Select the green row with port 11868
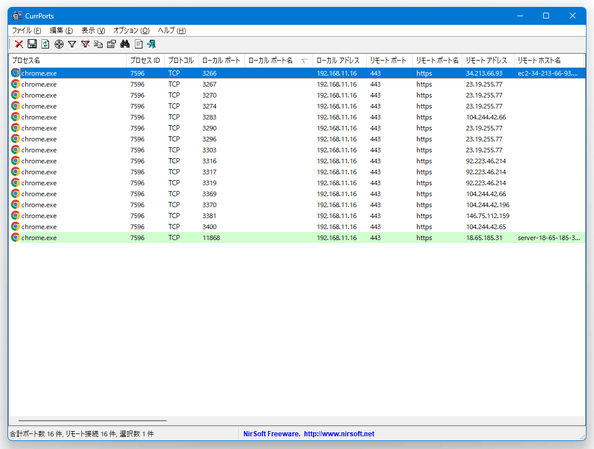 (x=297, y=238)
